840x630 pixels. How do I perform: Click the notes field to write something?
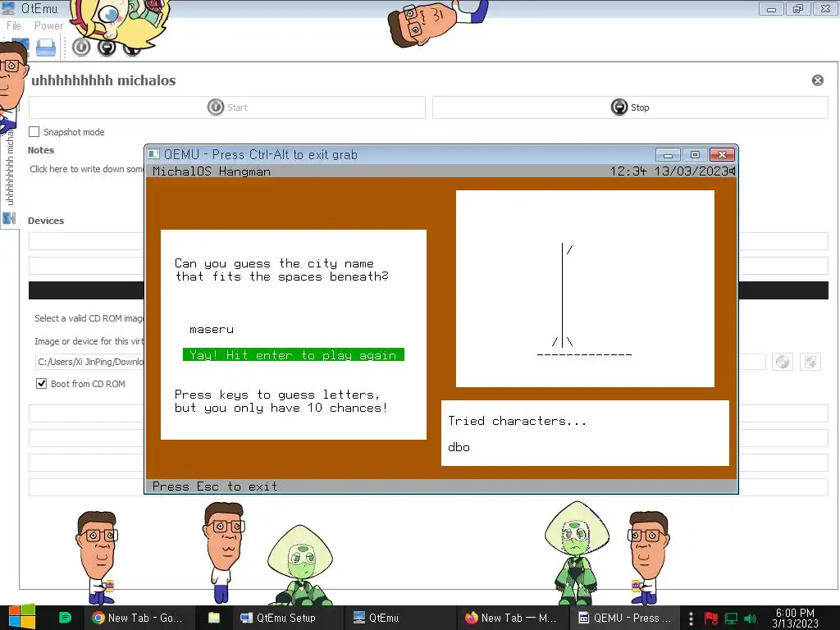coord(86,169)
